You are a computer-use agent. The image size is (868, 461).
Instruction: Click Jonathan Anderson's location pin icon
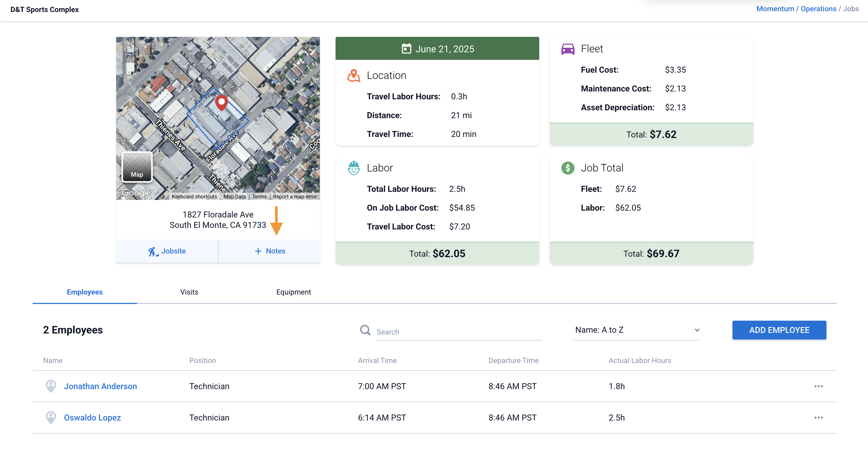51,386
